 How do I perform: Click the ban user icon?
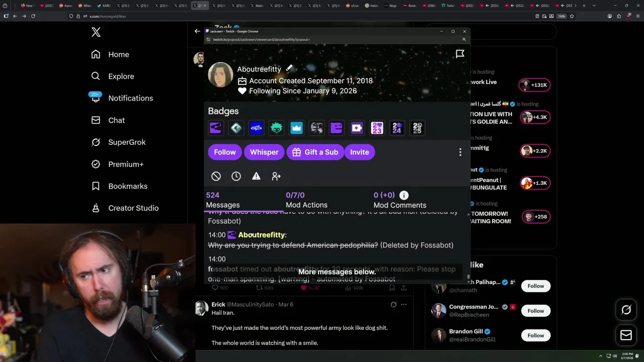216,176
